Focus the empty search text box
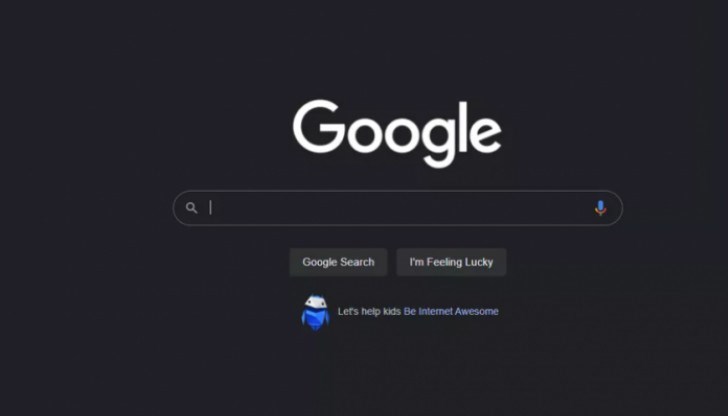 tap(398, 208)
